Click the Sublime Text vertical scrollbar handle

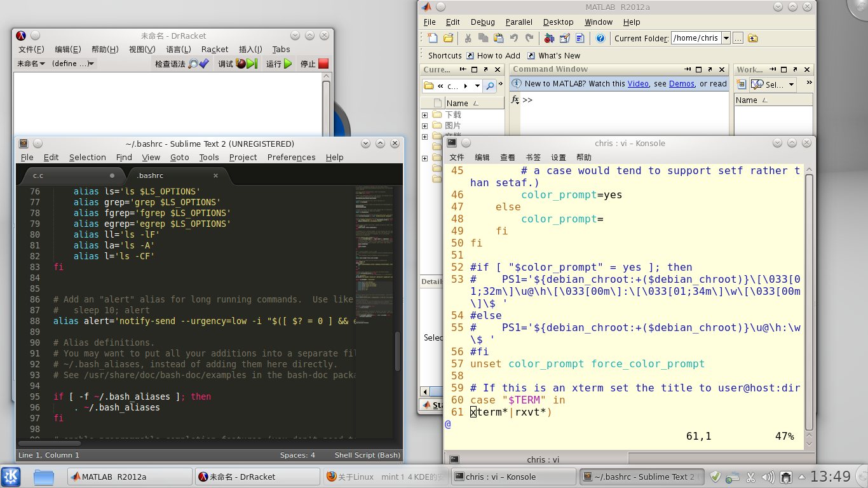pos(398,351)
